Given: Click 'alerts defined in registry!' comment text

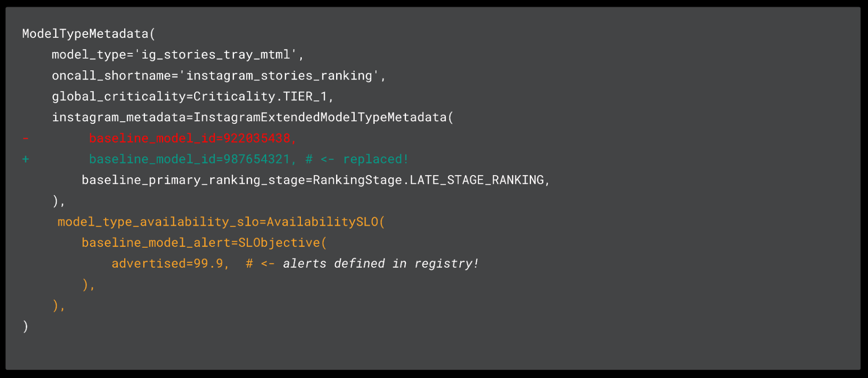Looking at the screenshot, I should pos(380,263).
